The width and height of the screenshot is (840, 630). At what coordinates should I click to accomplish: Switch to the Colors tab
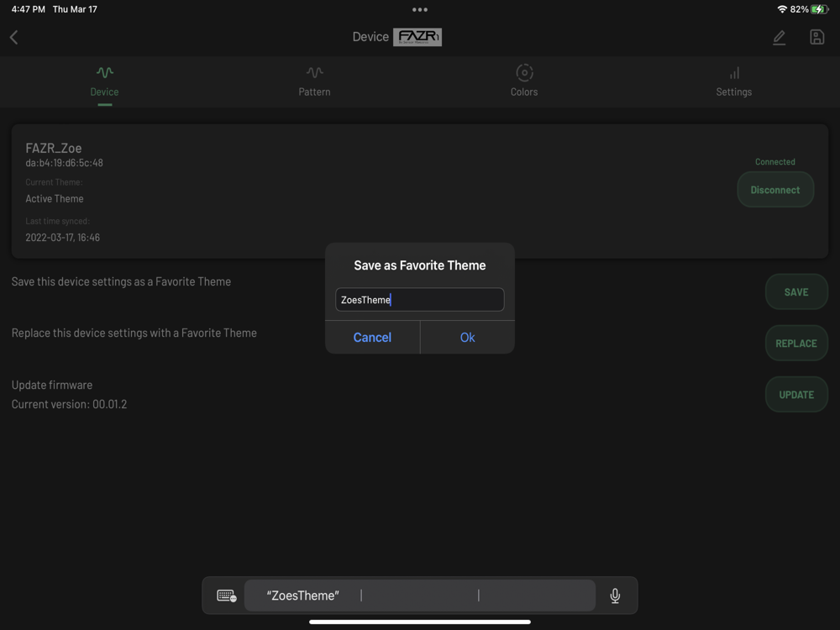click(524, 81)
